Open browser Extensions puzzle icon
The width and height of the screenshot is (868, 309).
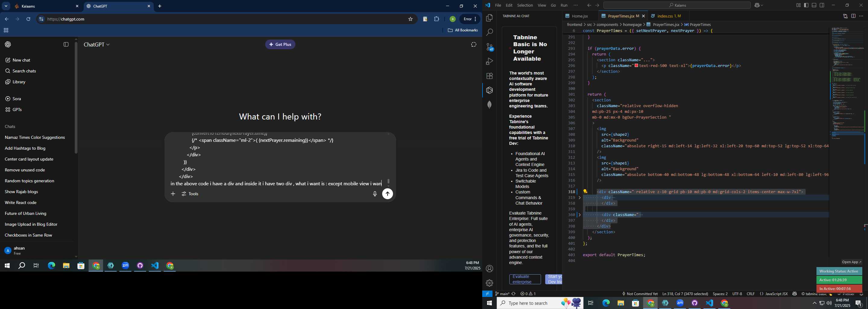(x=437, y=19)
